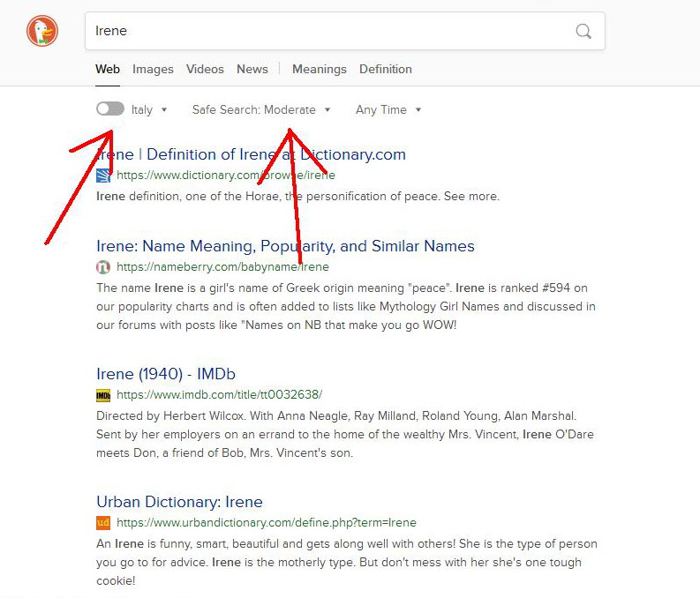The height and width of the screenshot is (598, 700).
Task: Open the nameberry.com/babyname/Irene URL
Action: (222, 267)
